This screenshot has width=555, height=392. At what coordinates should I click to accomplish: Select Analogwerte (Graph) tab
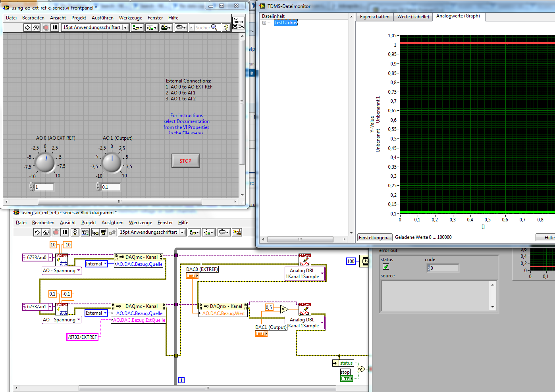pos(458,16)
